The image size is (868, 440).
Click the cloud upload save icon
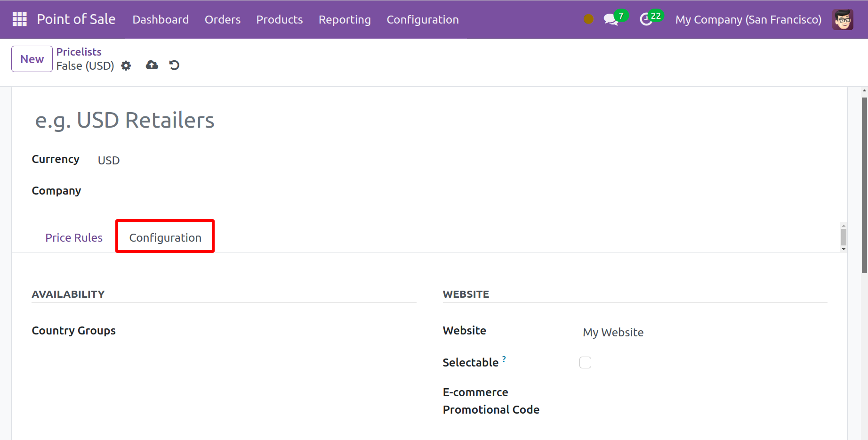pyautogui.click(x=152, y=65)
